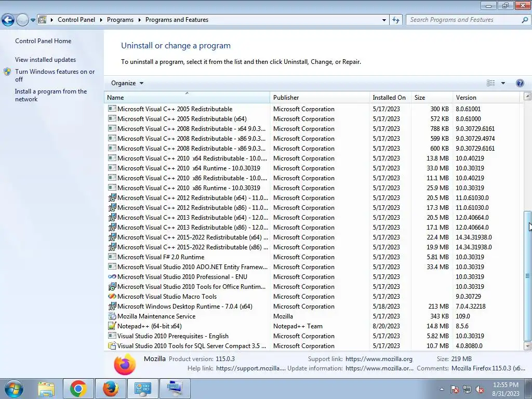Open the address bar history dropdown
Screen dimensions: 532x399
tap(384, 20)
